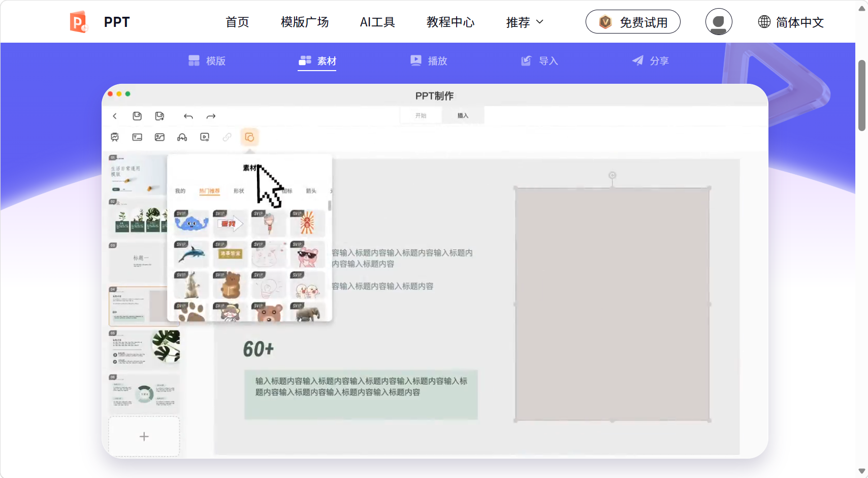The image size is (868, 478).
Task: Pick the elephant sticker
Action: point(308,312)
